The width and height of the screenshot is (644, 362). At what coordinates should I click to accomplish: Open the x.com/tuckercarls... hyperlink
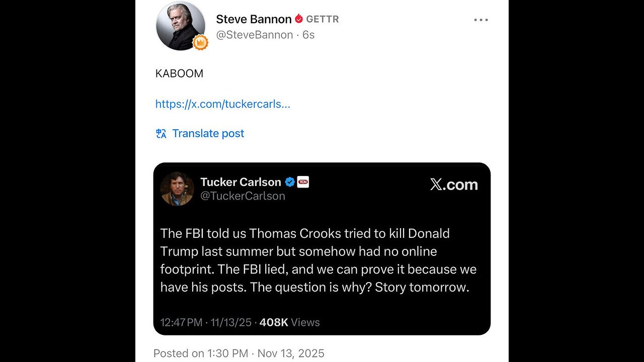[222, 104]
